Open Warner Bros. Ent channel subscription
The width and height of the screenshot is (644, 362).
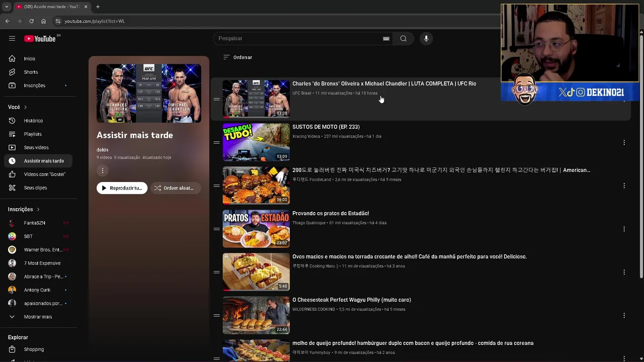(x=39, y=250)
